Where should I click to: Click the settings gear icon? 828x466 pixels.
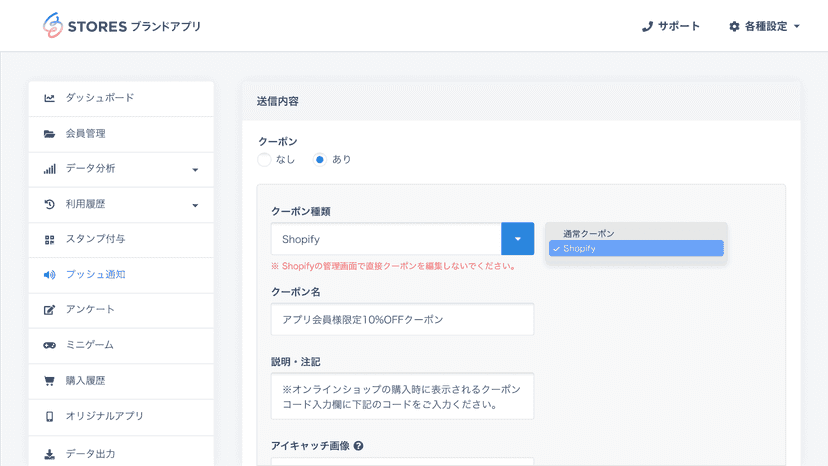(x=734, y=26)
